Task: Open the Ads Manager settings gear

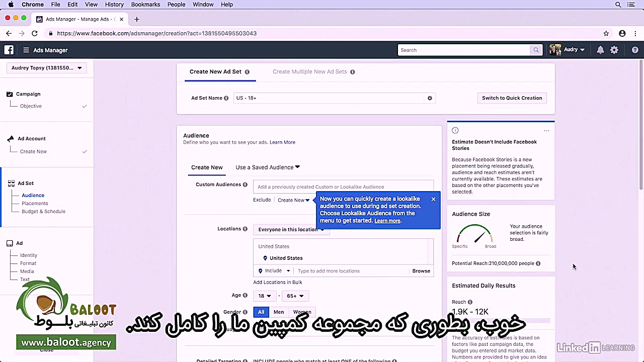Action: point(614,50)
